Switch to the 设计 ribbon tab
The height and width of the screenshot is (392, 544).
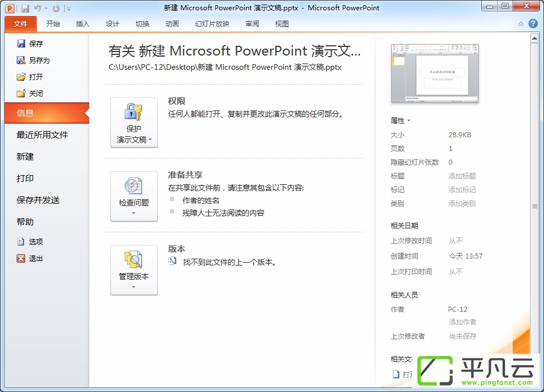point(113,24)
